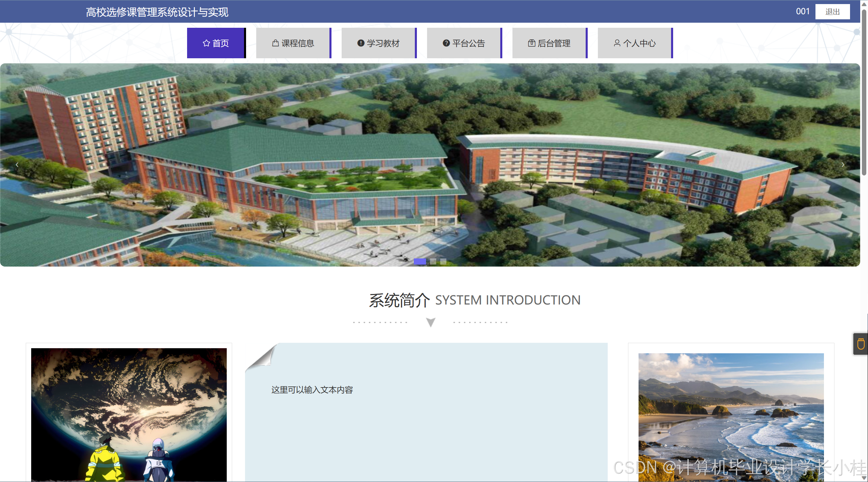Click the username 001 in header
The image size is (868, 482).
pos(803,12)
